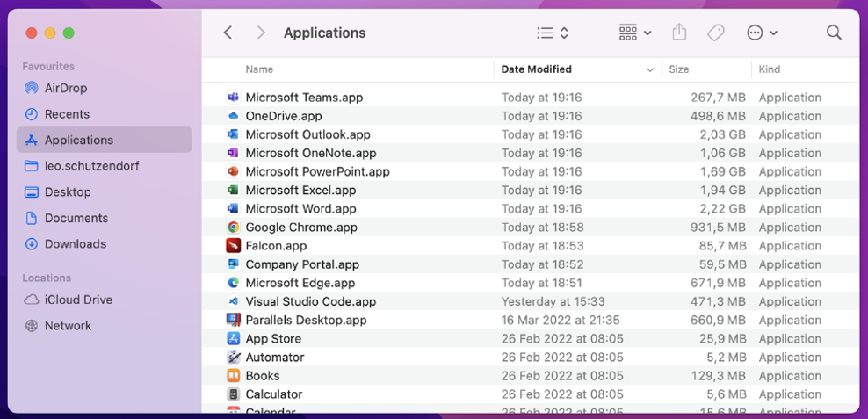Select the Falcon.app file name
Image resolution: width=868 pixels, height=419 pixels.
tap(276, 246)
